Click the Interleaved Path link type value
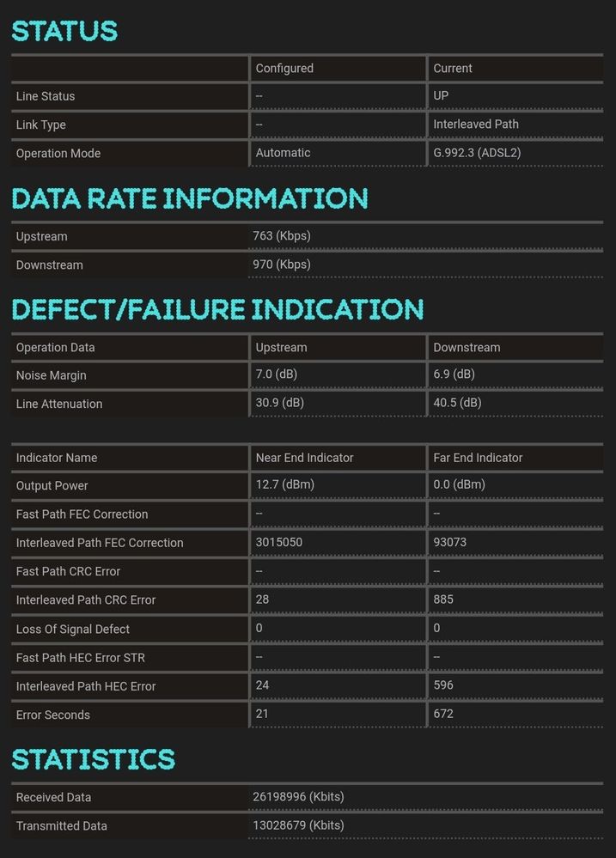The height and width of the screenshot is (858, 616). [476, 125]
